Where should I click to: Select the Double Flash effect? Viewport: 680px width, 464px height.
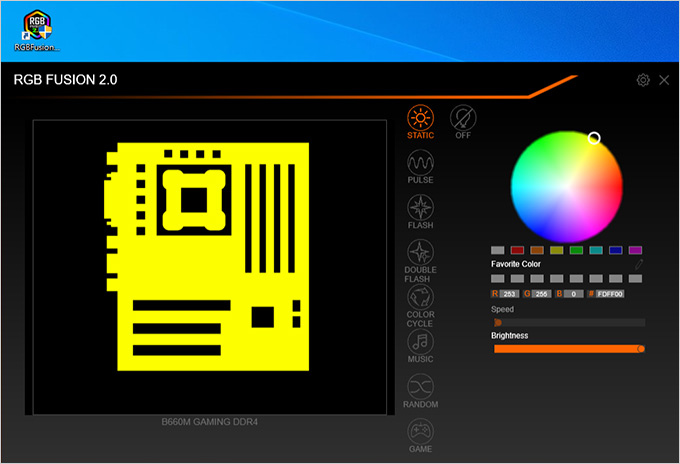click(x=420, y=261)
